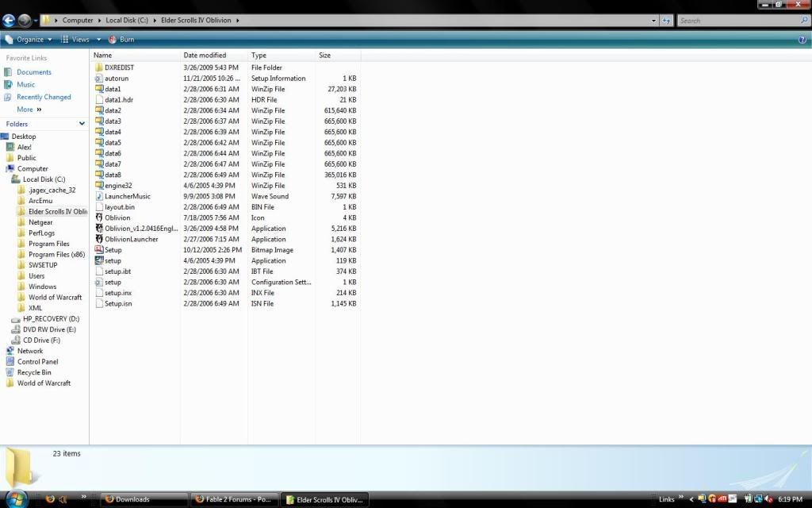
Task: Go back using the Back arrow button
Action: 9,20
